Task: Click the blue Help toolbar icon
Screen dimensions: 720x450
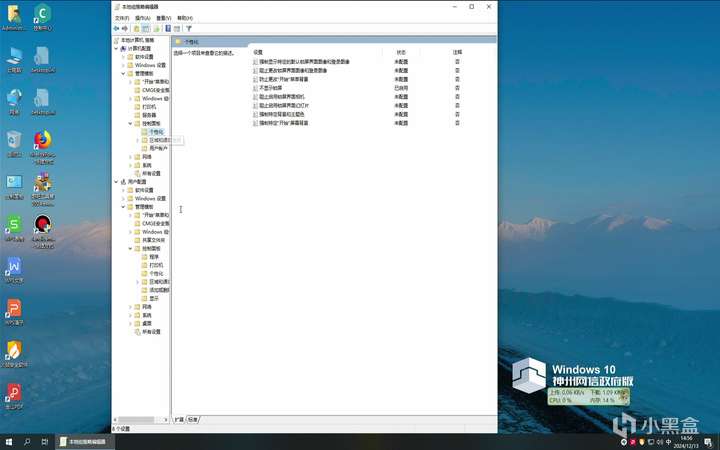Action: pyautogui.click(x=168, y=28)
